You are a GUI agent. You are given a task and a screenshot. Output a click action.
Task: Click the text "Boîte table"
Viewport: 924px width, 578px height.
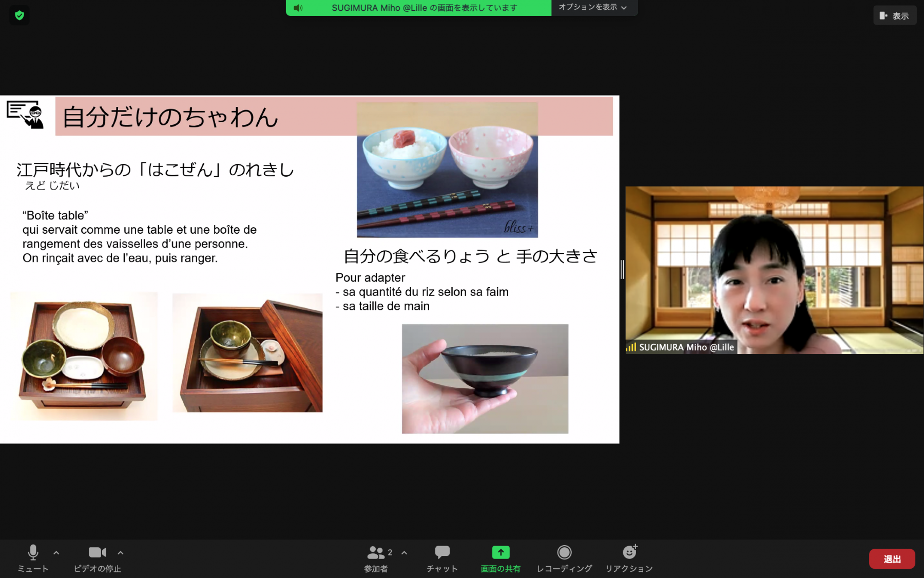[55, 215]
